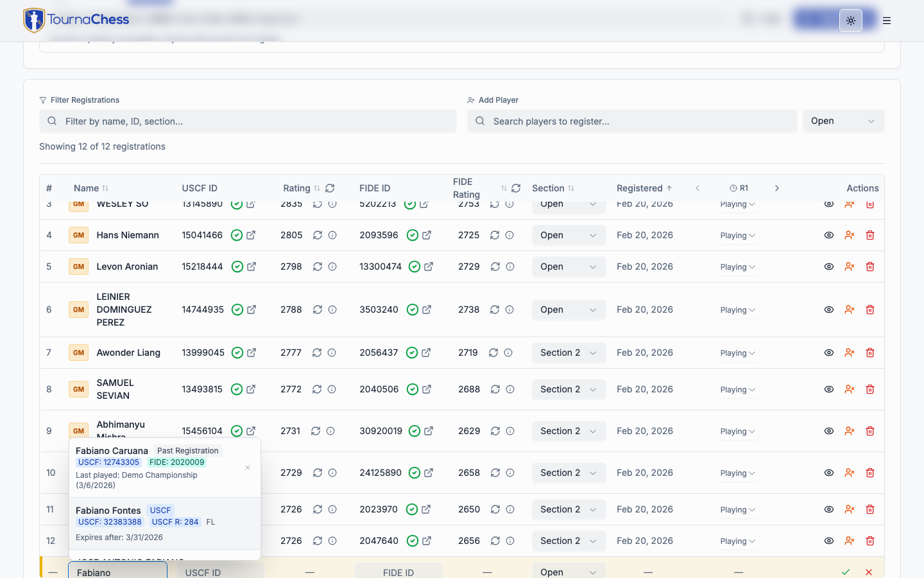Show rating info for Samuel Sevian's FIDE rating
The width and height of the screenshot is (924, 578).
[x=510, y=389]
